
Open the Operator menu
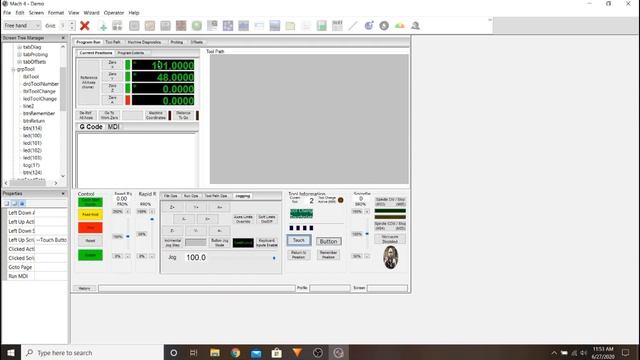coord(113,13)
